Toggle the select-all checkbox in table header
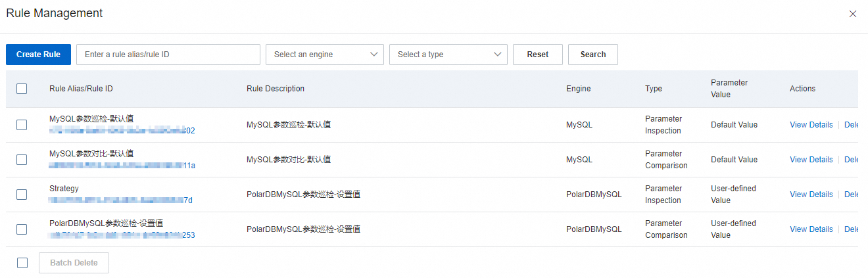The height and width of the screenshot is (278, 868). (x=22, y=89)
